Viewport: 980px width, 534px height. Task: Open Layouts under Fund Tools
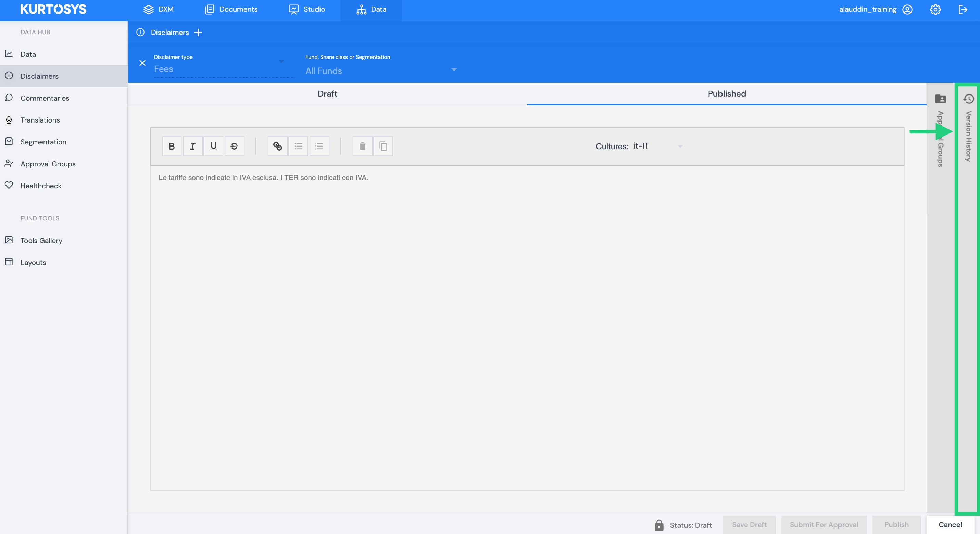coord(64,263)
